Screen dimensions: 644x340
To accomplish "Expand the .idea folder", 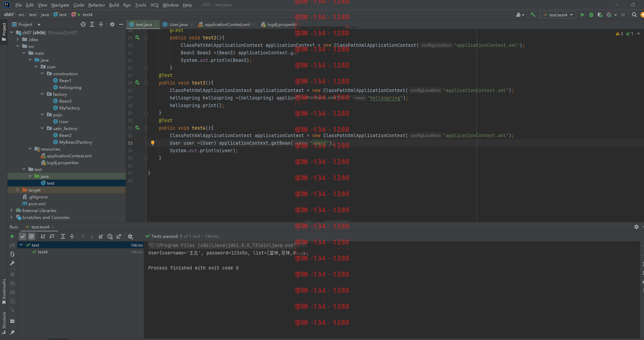I will point(17,39).
